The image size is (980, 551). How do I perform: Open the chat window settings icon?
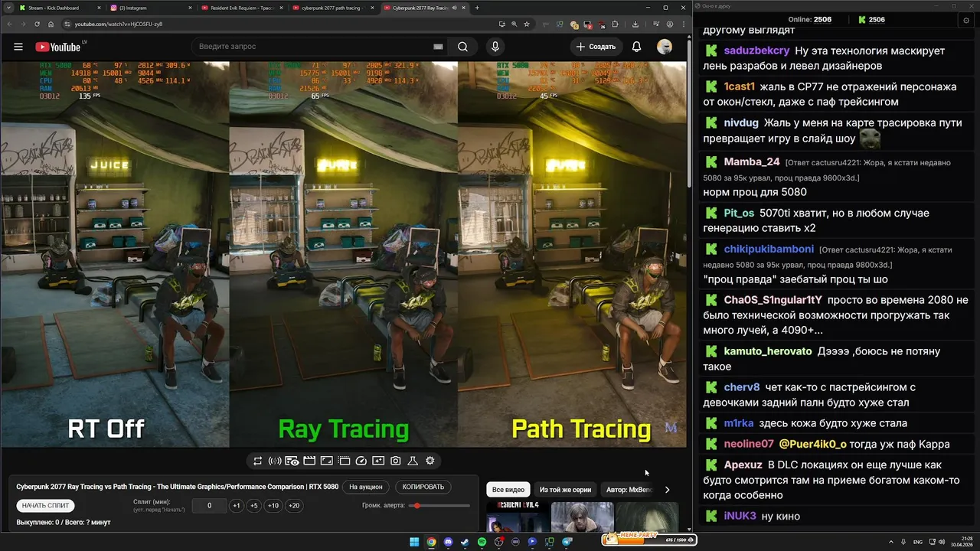pyautogui.click(x=966, y=20)
